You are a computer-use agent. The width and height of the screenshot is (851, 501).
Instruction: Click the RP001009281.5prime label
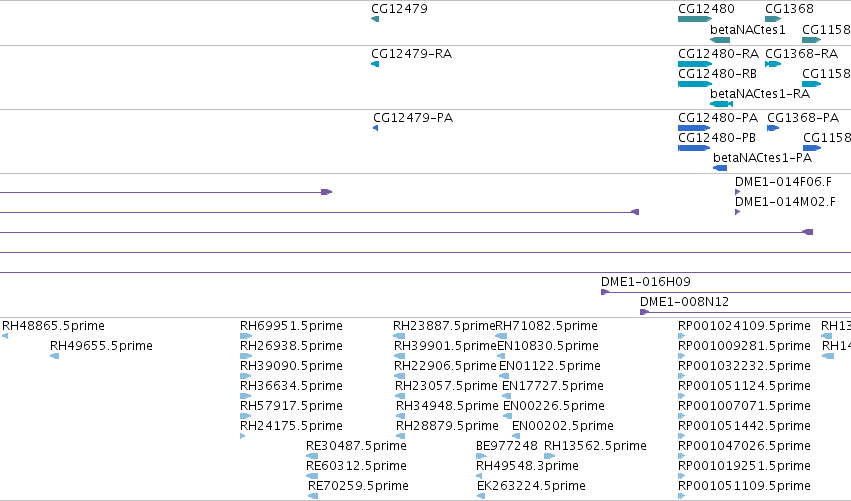(x=744, y=346)
